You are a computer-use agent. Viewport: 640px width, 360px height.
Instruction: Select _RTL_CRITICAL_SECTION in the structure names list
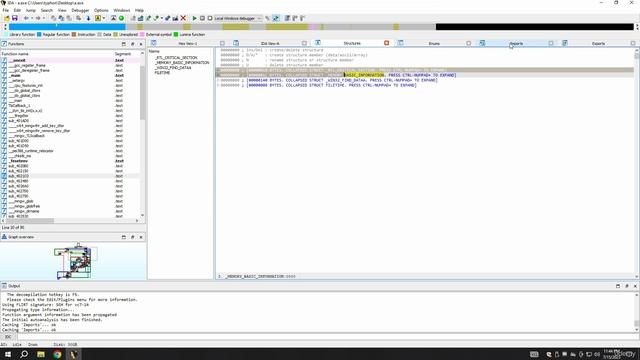tap(176, 58)
